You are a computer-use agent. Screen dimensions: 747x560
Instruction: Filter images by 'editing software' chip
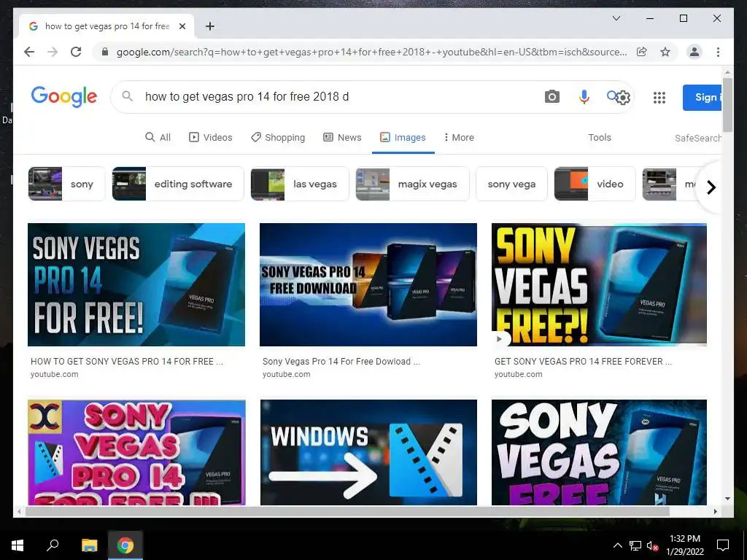click(x=178, y=184)
